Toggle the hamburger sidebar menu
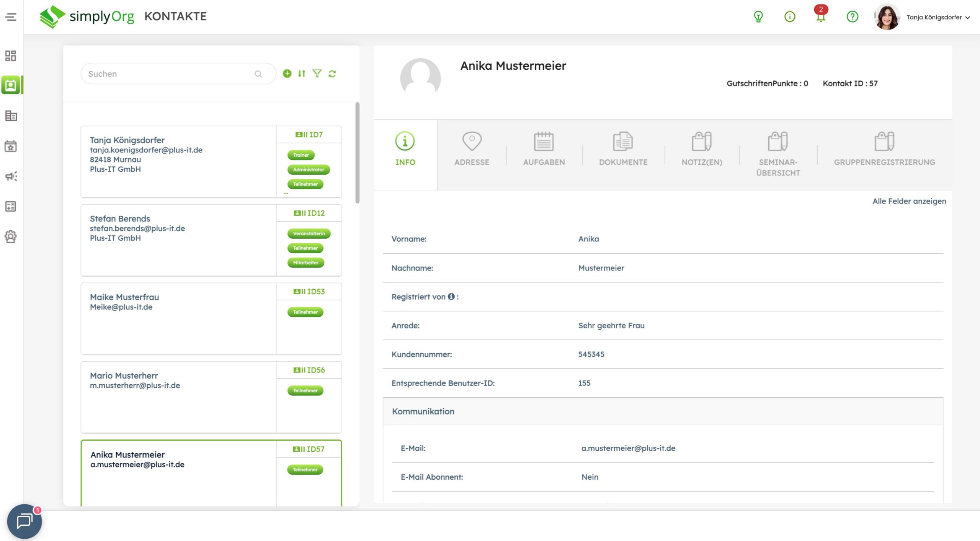980x541 pixels. point(11,17)
